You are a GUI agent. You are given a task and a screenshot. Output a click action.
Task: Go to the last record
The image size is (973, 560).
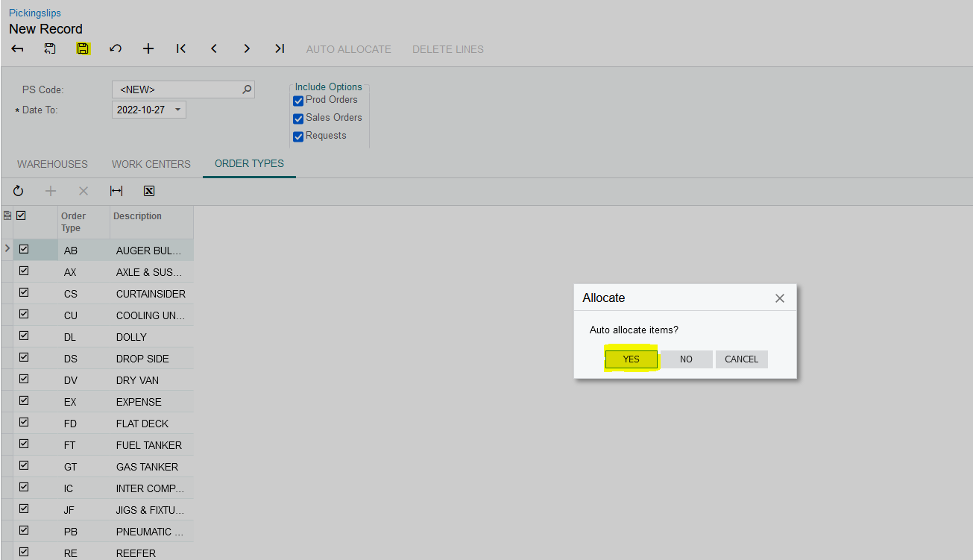(280, 49)
